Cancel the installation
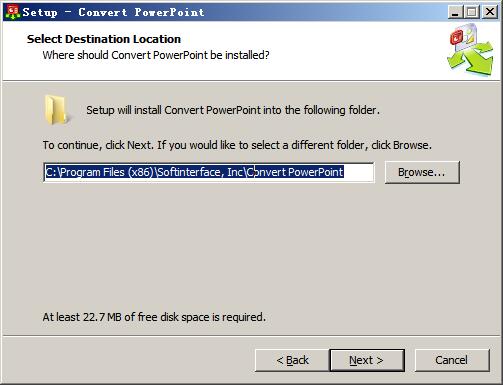This screenshot has width=503, height=385. click(x=452, y=360)
